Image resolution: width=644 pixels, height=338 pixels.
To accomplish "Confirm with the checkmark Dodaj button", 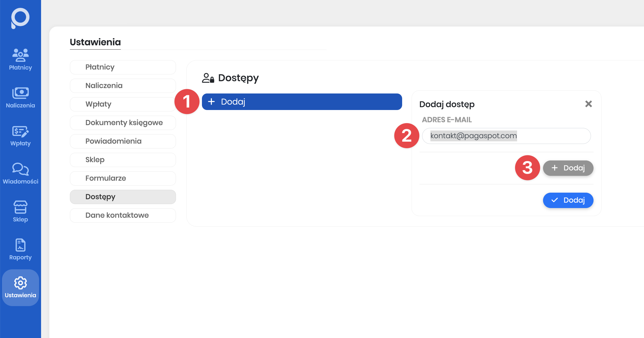I will [x=568, y=200].
